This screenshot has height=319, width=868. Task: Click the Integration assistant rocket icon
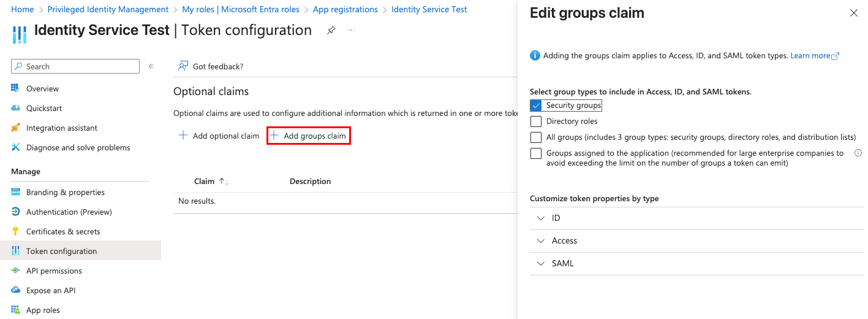click(16, 128)
